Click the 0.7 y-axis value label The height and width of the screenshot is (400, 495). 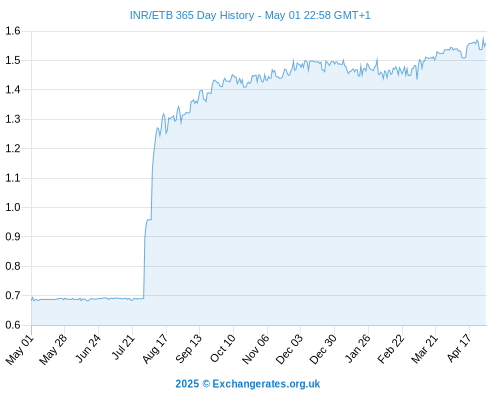(x=13, y=295)
